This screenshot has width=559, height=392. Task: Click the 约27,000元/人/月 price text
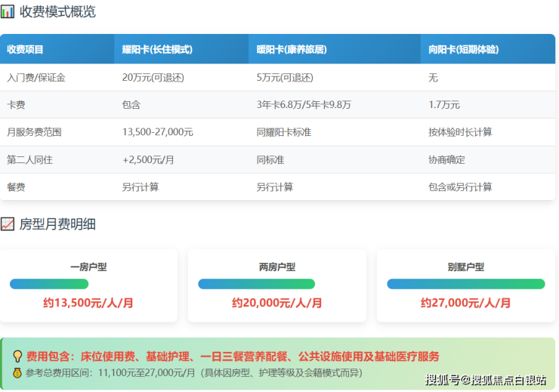[465, 303]
